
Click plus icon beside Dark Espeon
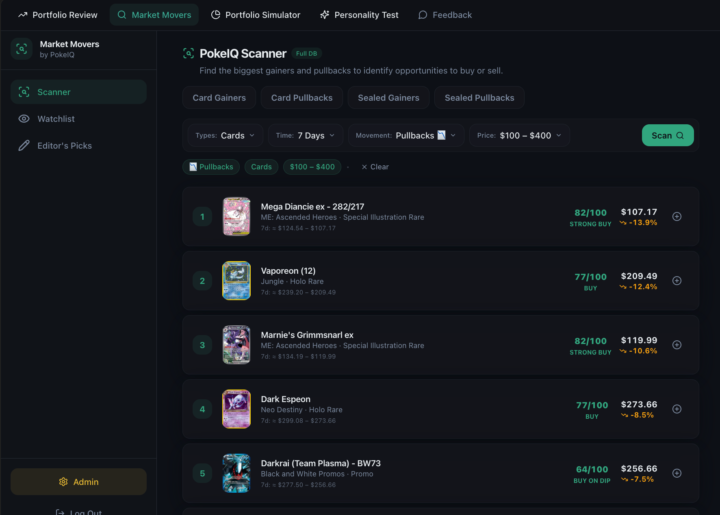(677, 409)
